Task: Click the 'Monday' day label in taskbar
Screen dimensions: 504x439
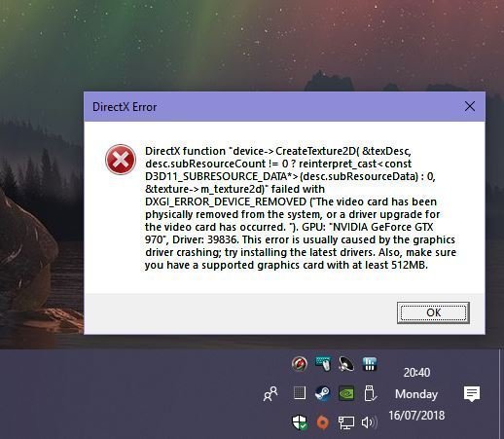Action: click(416, 394)
